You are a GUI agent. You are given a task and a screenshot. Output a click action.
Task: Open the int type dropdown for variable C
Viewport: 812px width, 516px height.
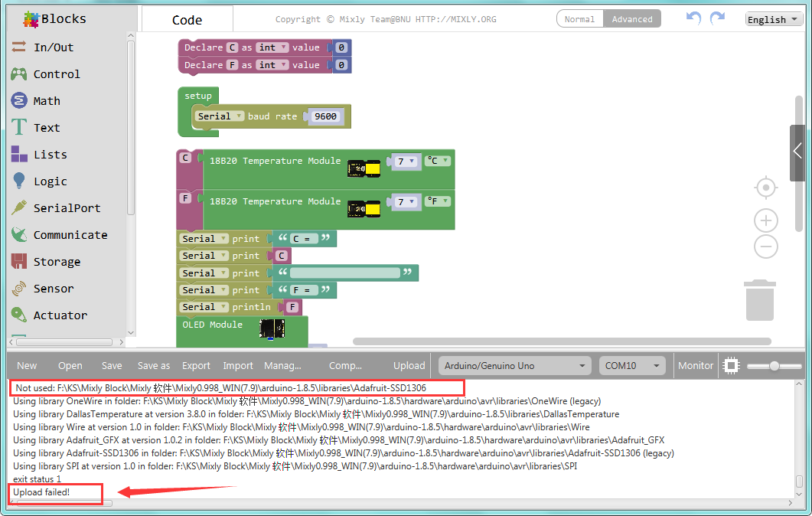[272, 47]
